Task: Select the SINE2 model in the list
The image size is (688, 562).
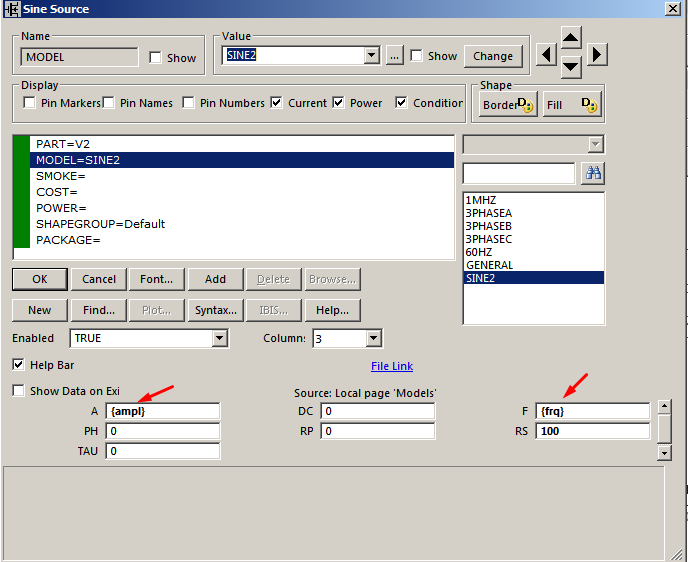Action: [534, 278]
